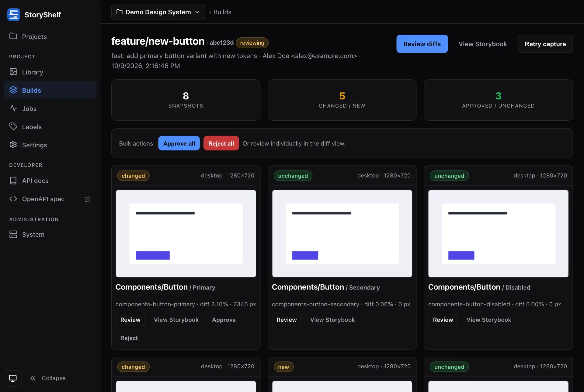Click the external link icon beside OpenAPI spec

tap(88, 199)
